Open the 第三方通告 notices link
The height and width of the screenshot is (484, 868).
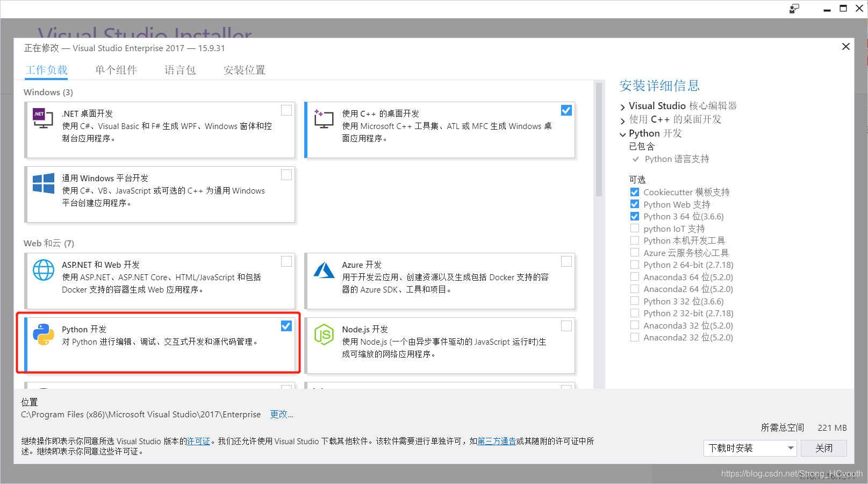point(497,441)
